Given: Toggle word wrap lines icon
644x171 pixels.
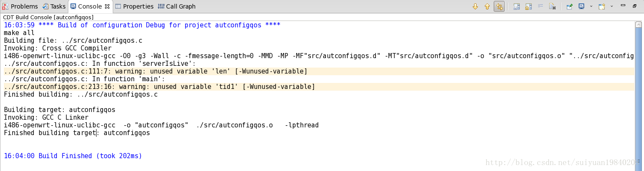Looking at the screenshot, I should [x=540, y=6].
